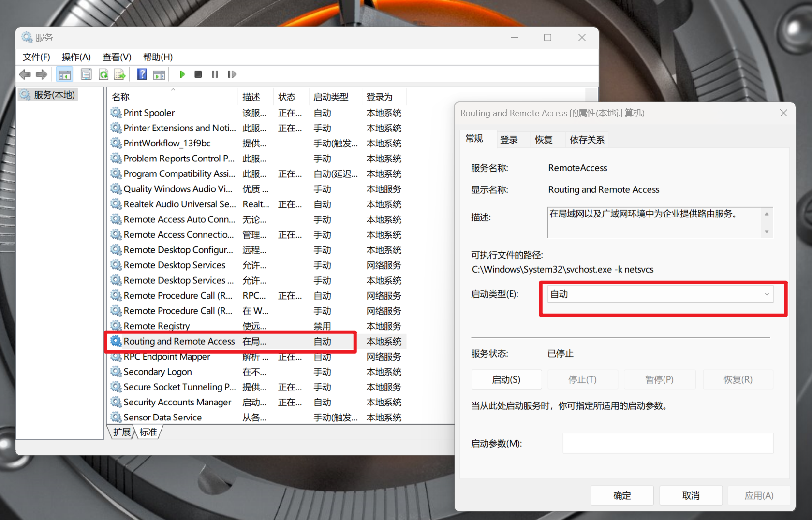Click gear icon of Remote Desktop Configuration
Viewport: 812px width, 520px height.
[116, 250]
